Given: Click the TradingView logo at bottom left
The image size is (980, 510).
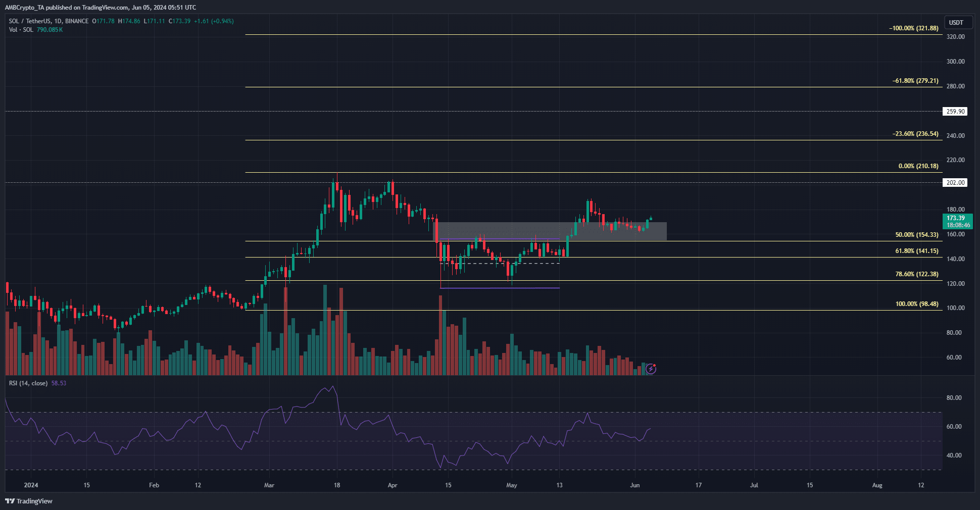Looking at the screenshot, I should tap(29, 501).
